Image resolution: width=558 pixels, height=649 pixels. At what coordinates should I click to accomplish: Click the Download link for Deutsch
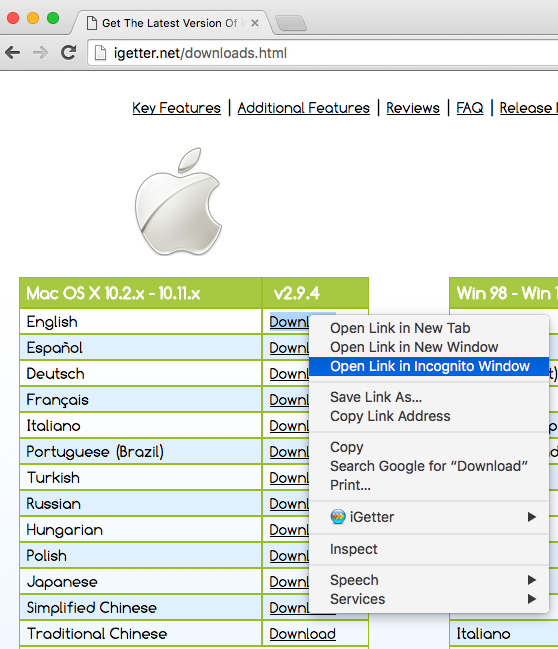coord(289,374)
